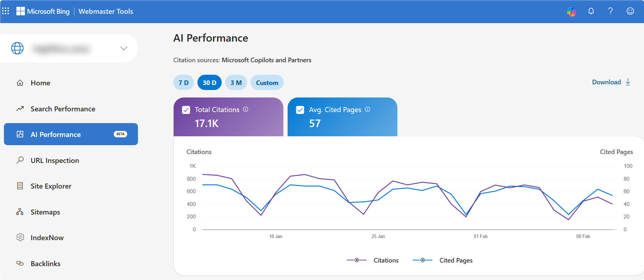Screen dimensions: 644x280
Task: Click the globe site icon
Action: point(17,48)
